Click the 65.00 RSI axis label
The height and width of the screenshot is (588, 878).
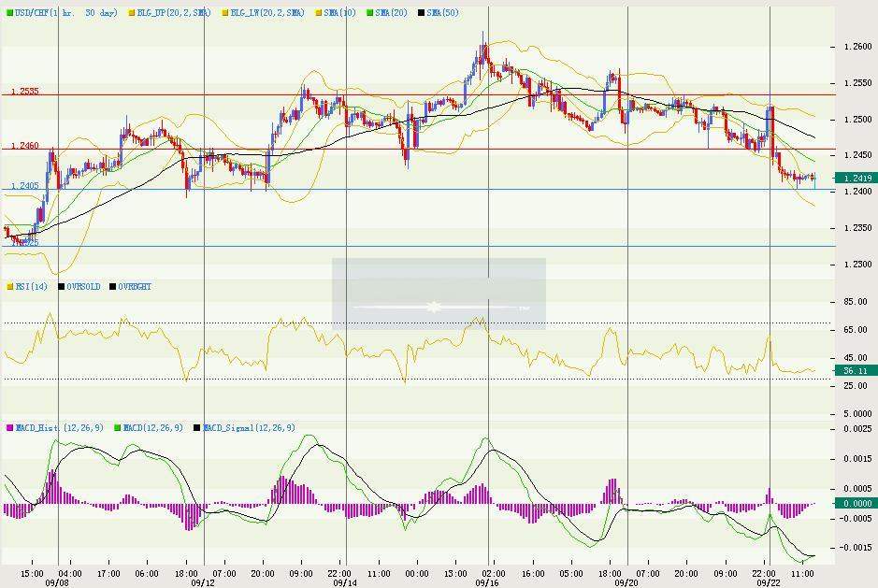coord(856,330)
